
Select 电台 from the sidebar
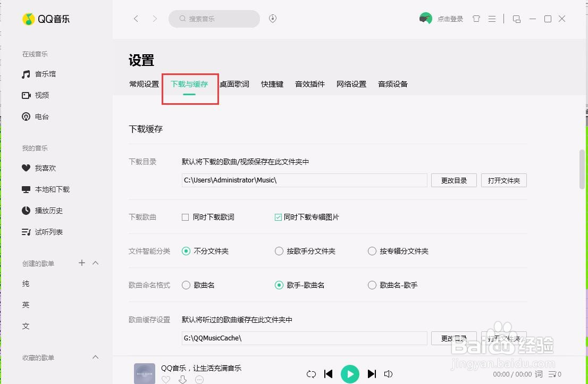point(41,116)
